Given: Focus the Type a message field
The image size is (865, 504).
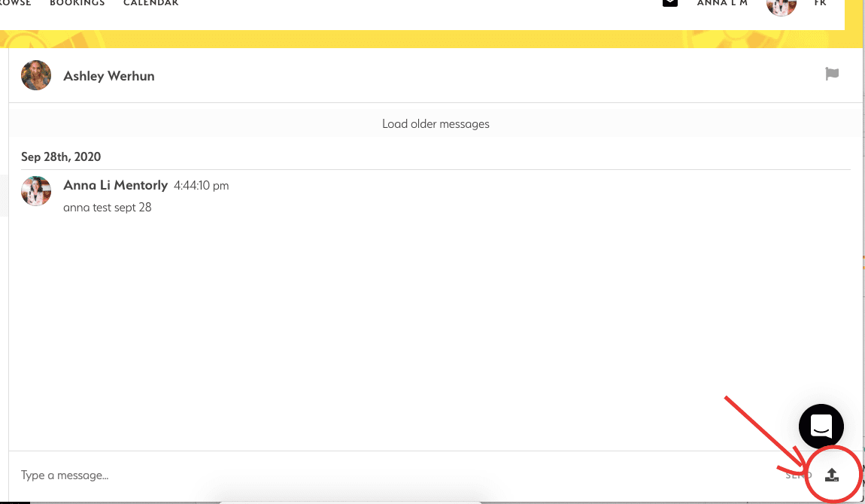Looking at the screenshot, I should (376, 475).
